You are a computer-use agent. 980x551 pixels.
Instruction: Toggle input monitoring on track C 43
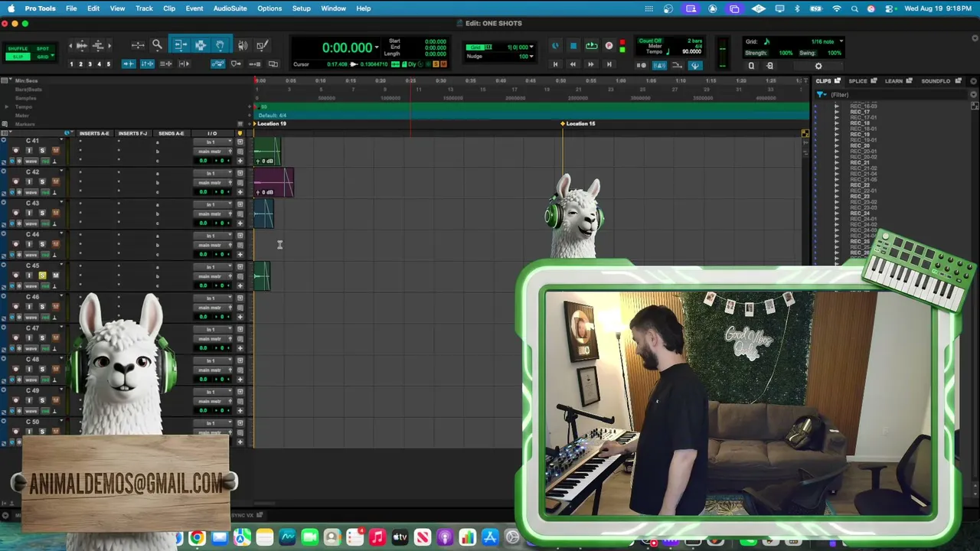pos(29,213)
